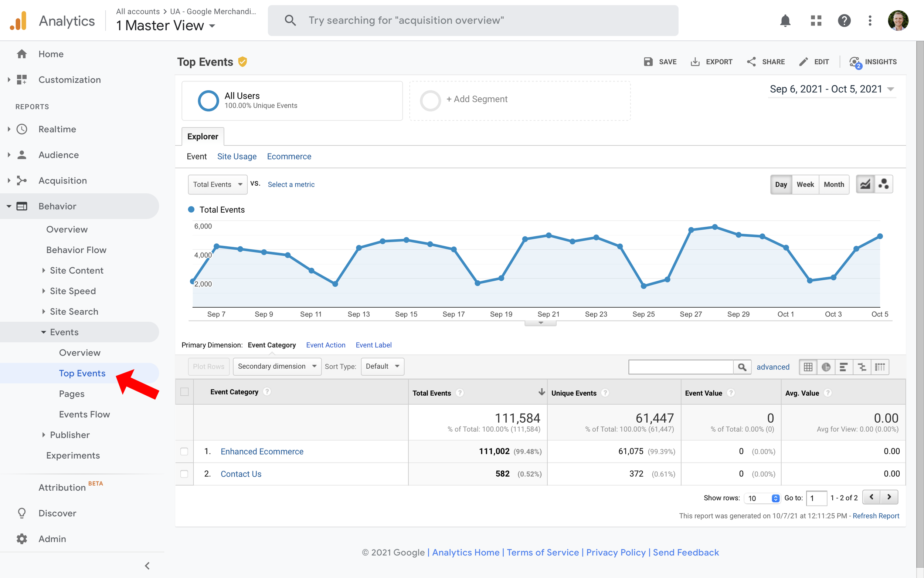Share this report
This screenshot has width=924, height=578.
click(765, 61)
